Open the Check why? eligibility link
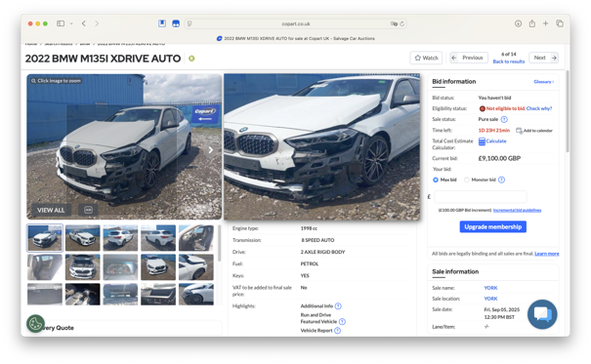This screenshot has height=364, width=591. (539, 108)
